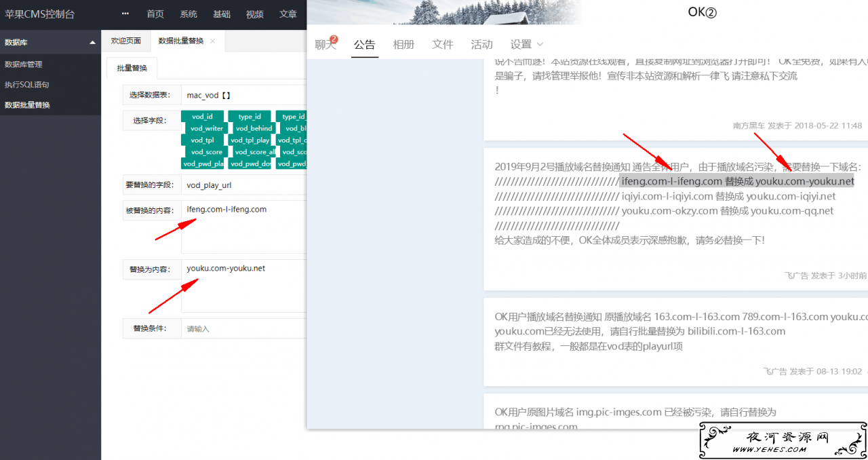The width and height of the screenshot is (868, 460).
Task: Open 视频 in the top navigation
Action: coord(255,14)
